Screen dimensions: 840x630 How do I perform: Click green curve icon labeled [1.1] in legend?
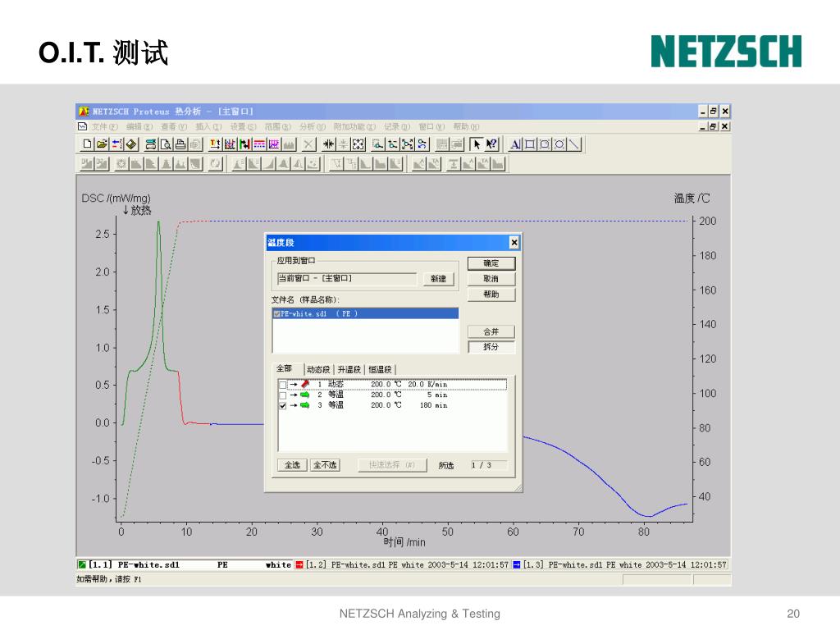point(82,564)
